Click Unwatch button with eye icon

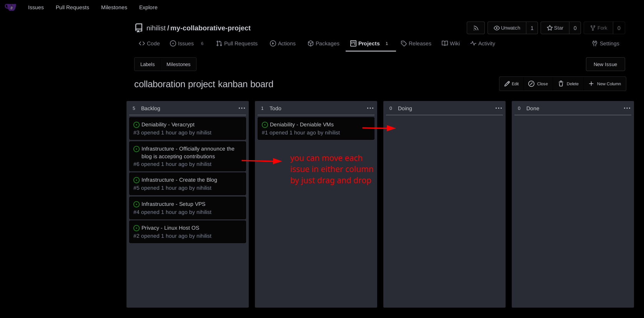(507, 28)
